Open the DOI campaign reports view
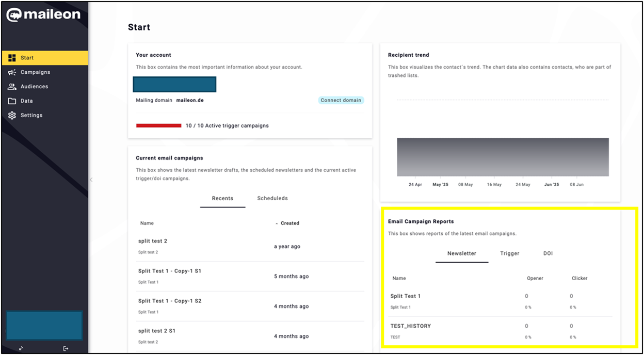This screenshot has height=355, width=644. pos(548,253)
